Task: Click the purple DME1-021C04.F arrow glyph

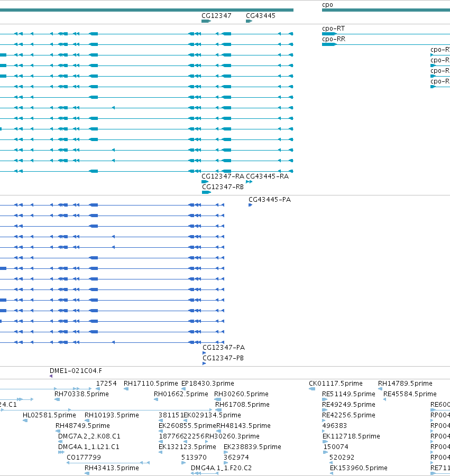Action: (x=51, y=376)
